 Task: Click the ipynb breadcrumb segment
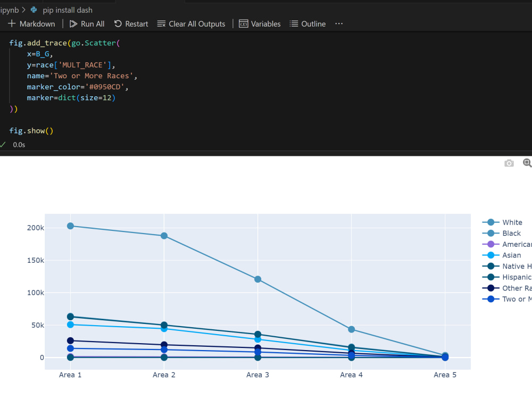tap(10, 10)
